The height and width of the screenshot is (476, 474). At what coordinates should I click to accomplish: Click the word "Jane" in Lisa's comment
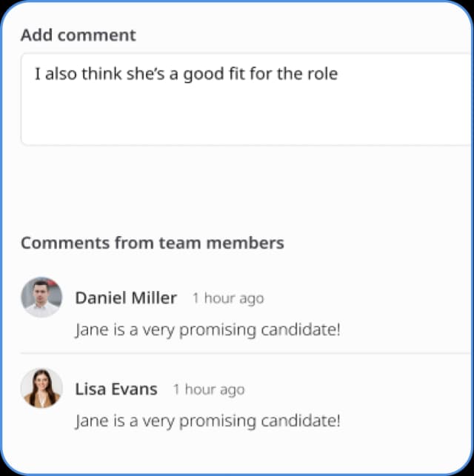pos(90,420)
